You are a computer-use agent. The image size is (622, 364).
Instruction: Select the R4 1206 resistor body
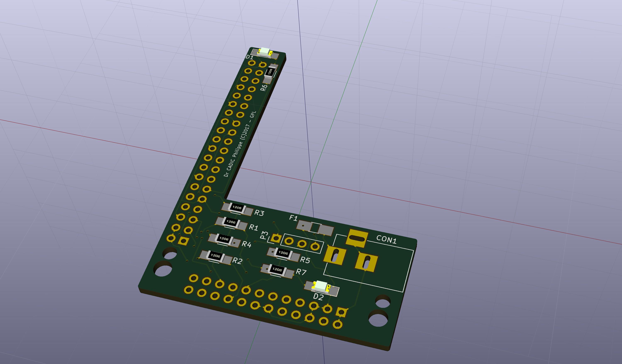point(224,239)
